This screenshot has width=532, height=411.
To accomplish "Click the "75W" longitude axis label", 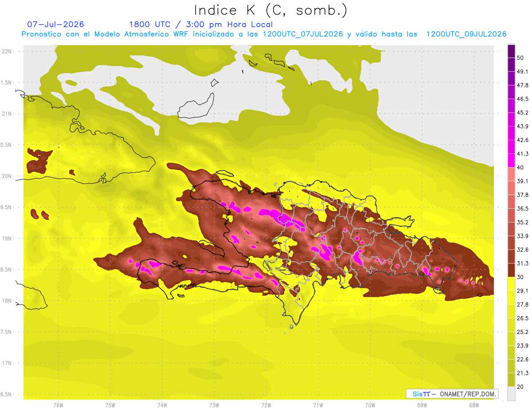I will click(x=110, y=405).
